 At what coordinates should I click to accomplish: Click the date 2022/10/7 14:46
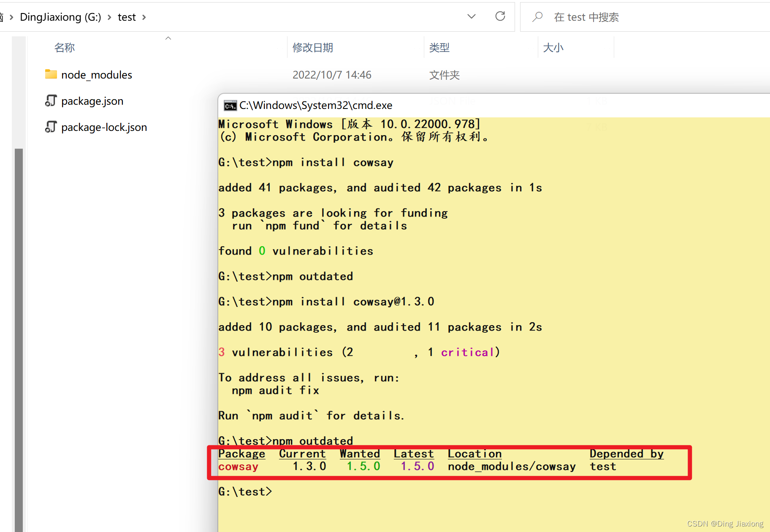pos(332,75)
